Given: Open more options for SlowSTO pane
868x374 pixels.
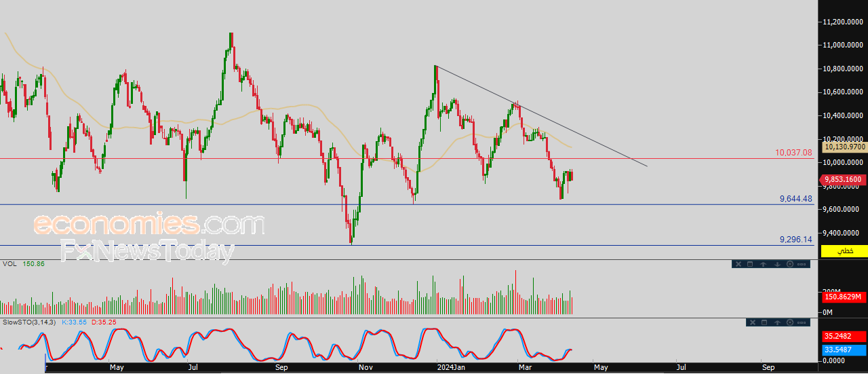Looking at the screenshot, I should [802, 322].
